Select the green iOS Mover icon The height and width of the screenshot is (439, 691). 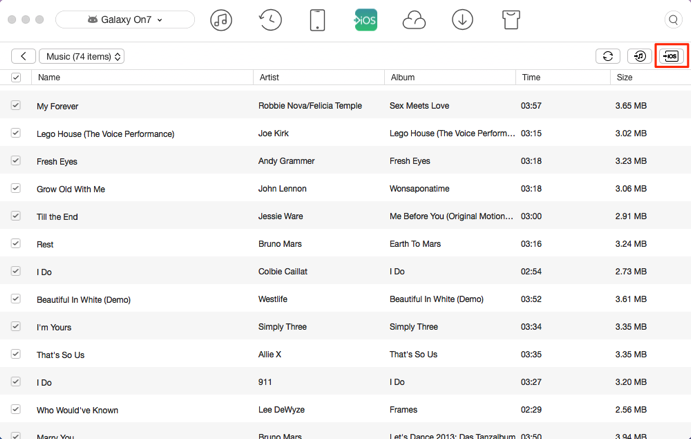(x=366, y=20)
